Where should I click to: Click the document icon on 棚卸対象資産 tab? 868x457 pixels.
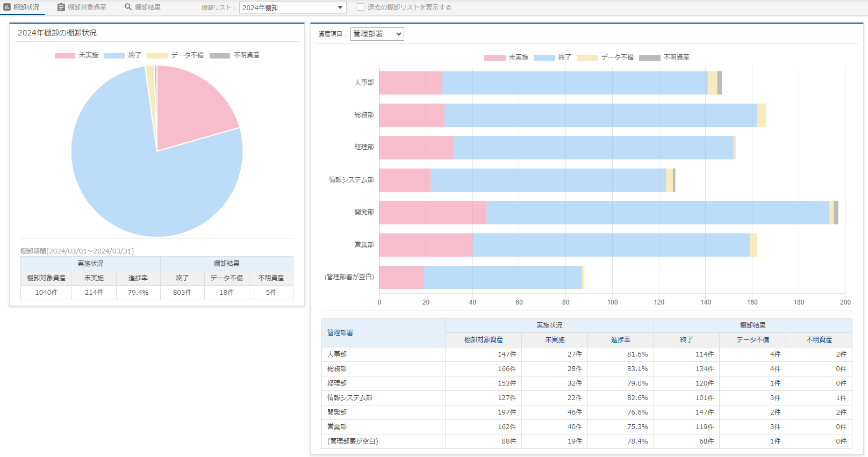(61, 7)
